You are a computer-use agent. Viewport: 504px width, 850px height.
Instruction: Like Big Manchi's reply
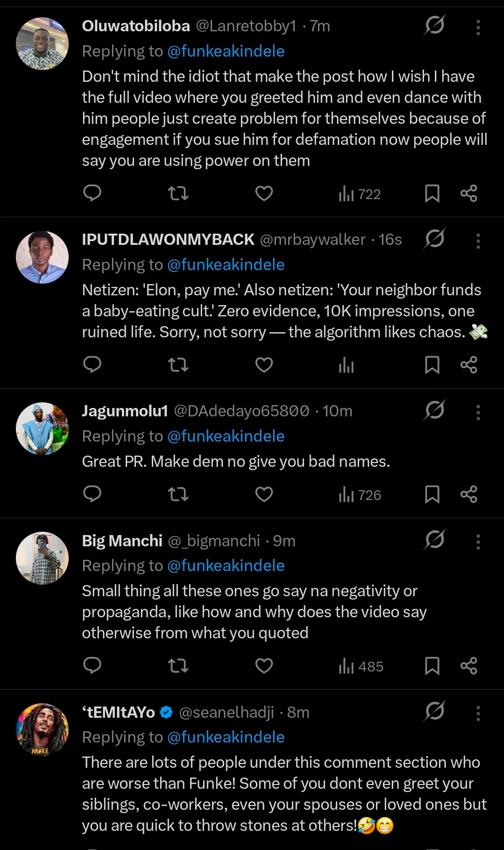point(264,665)
